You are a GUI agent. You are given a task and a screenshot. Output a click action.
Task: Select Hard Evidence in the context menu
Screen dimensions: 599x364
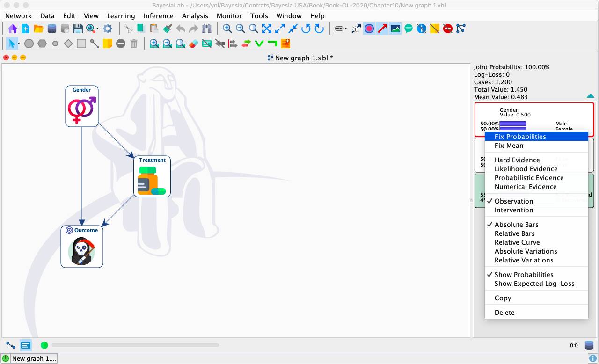[x=536, y=160]
